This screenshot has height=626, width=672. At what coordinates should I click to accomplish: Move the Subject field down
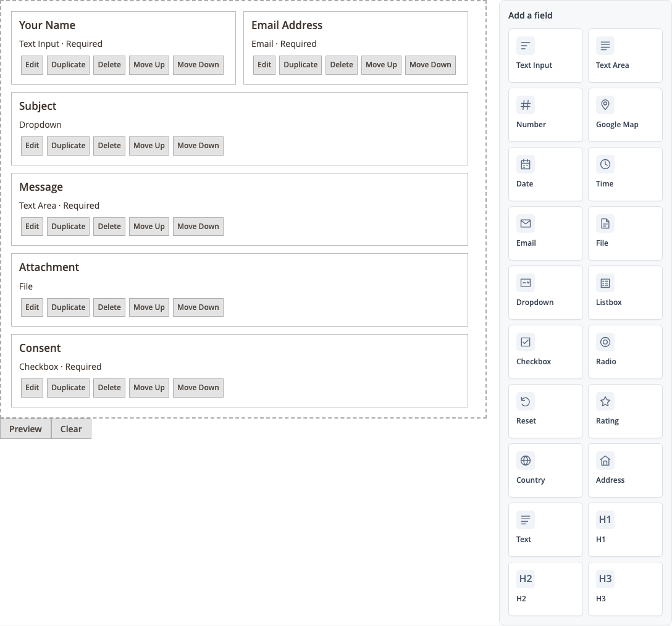198,146
